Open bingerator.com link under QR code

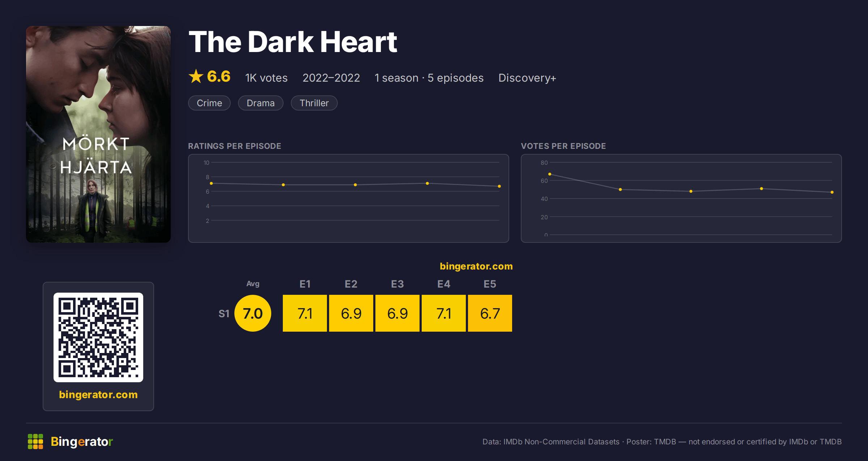pos(98,395)
